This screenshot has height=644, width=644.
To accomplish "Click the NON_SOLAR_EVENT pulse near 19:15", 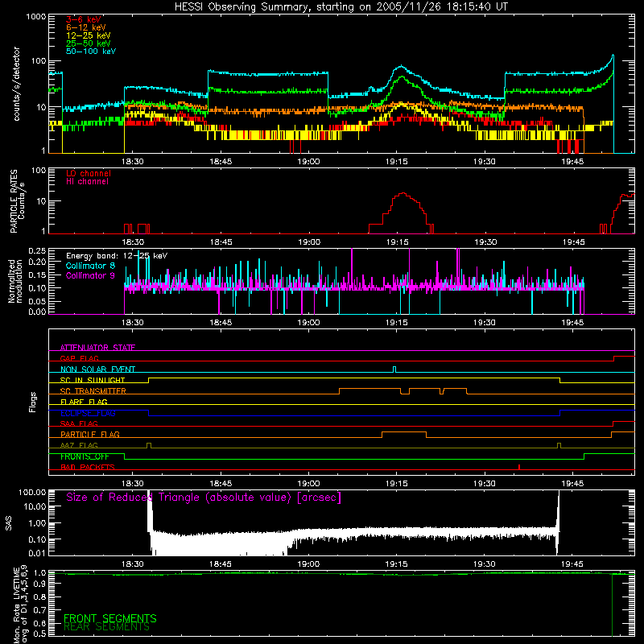I will [x=394, y=369].
